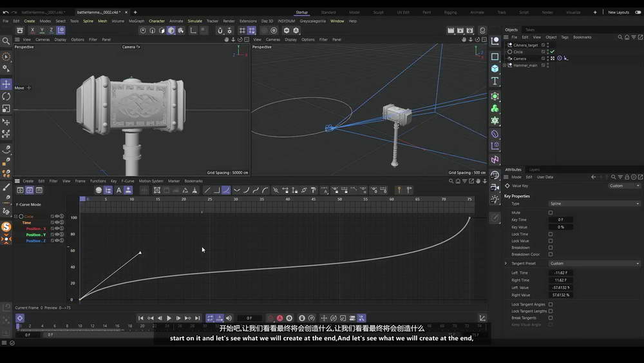Toggle the Y axis lock icon

pyautogui.click(x=42, y=30)
